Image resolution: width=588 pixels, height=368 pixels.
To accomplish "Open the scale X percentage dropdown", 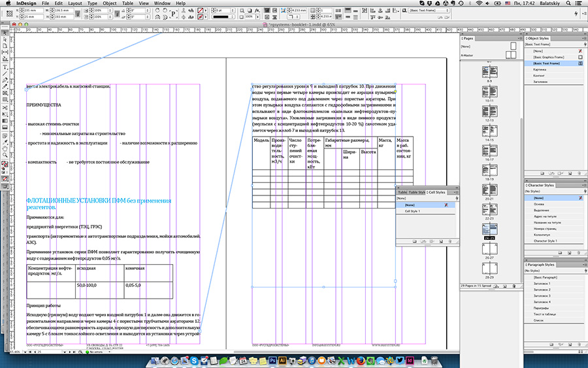I will 110,10.
